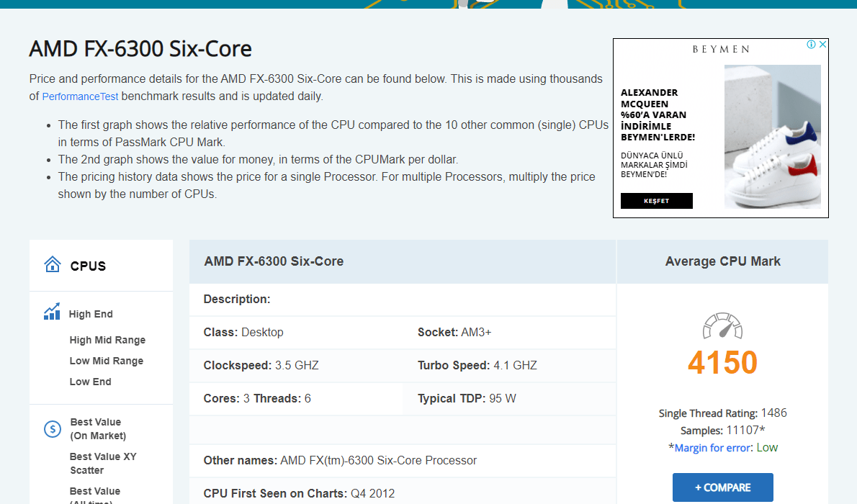
Task: Click the Description: row label
Action: pyautogui.click(x=237, y=299)
